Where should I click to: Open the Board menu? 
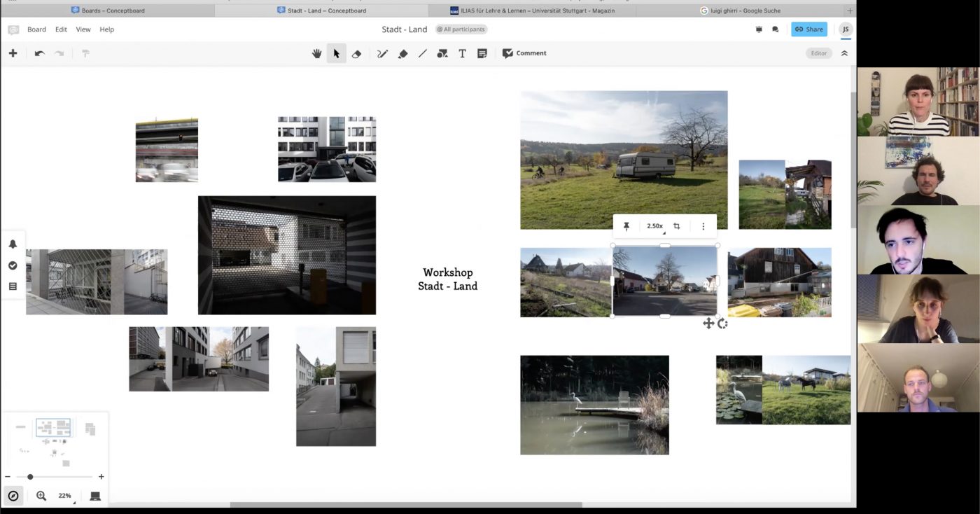(x=36, y=29)
